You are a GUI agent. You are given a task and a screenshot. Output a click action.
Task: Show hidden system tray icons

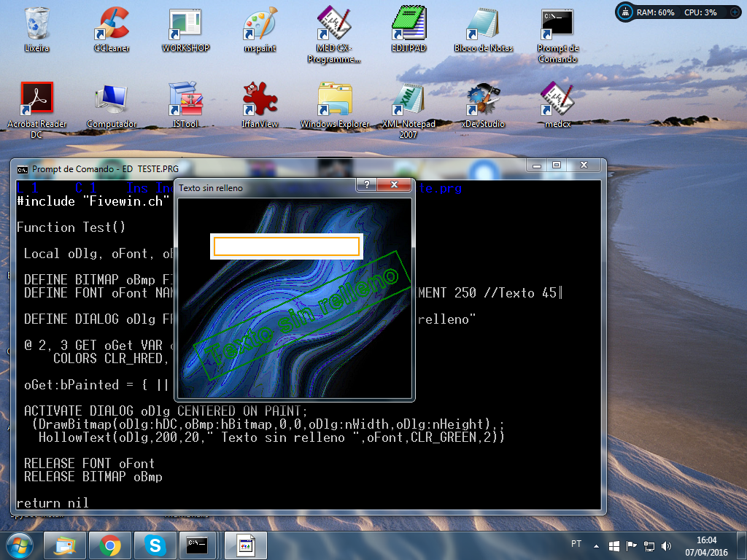click(x=597, y=545)
